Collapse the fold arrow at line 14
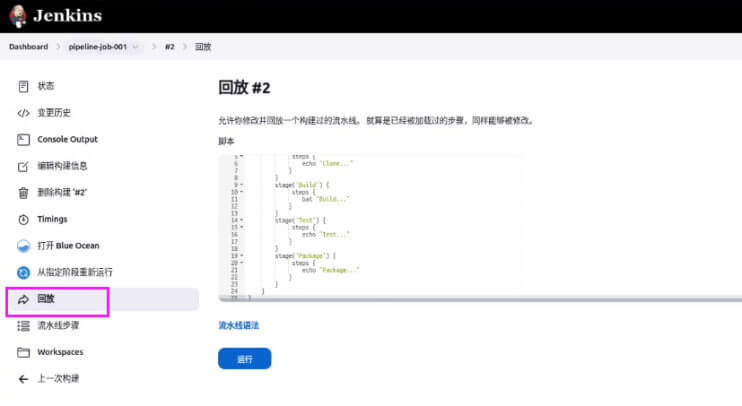742x406 pixels. point(242,221)
